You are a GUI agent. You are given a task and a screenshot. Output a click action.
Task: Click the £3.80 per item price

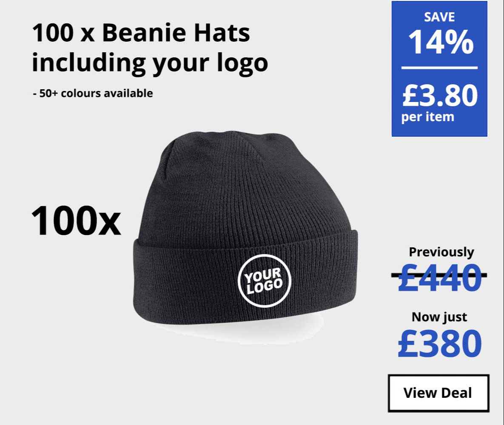(440, 103)
